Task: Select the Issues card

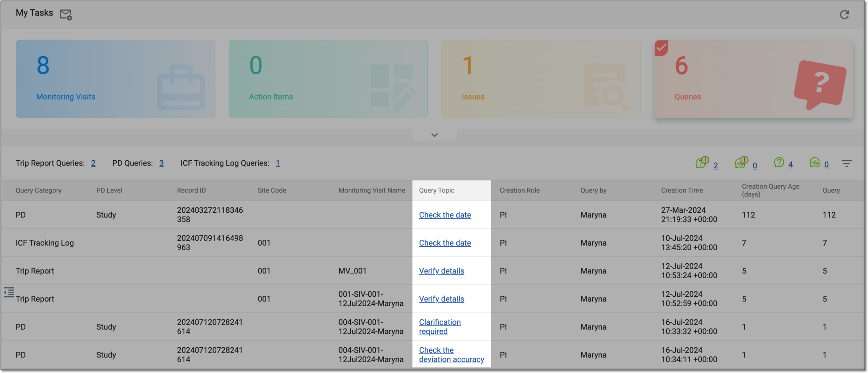Action: tap(541, 79)
